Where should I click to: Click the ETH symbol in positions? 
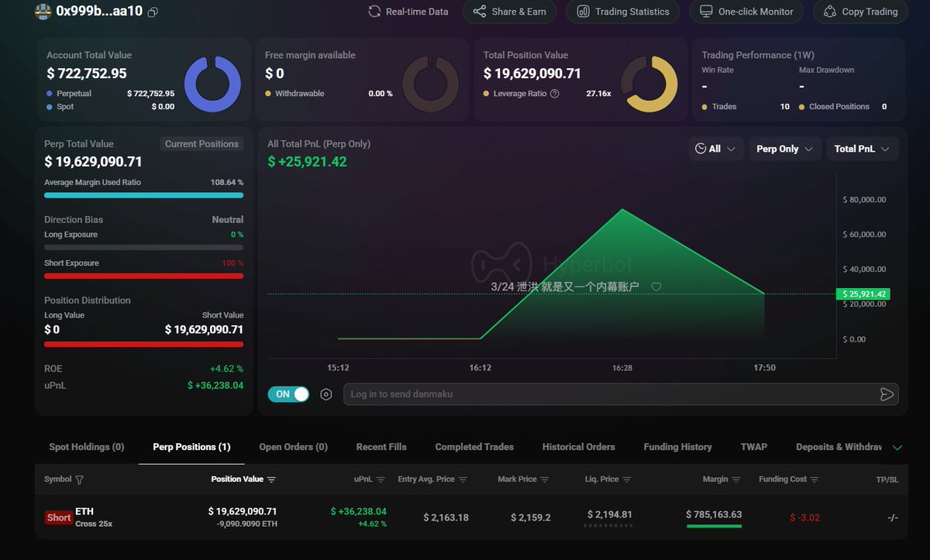point(84,511)
